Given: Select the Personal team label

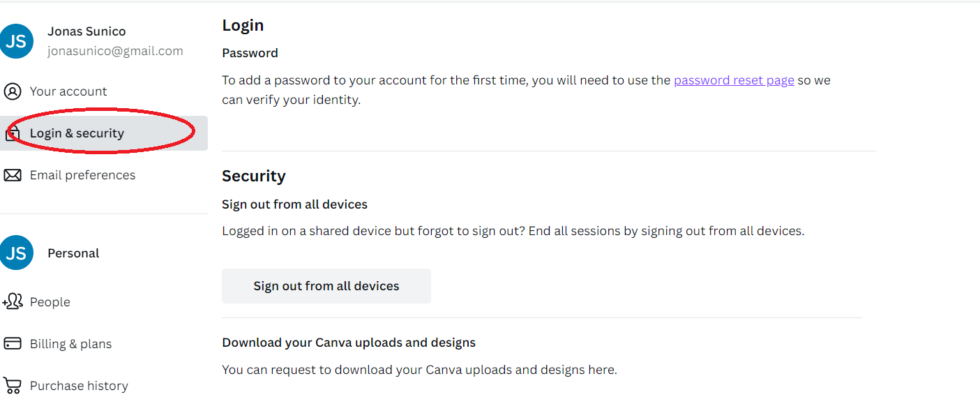Looking at the screenshot, I should [x=73, y=253].
